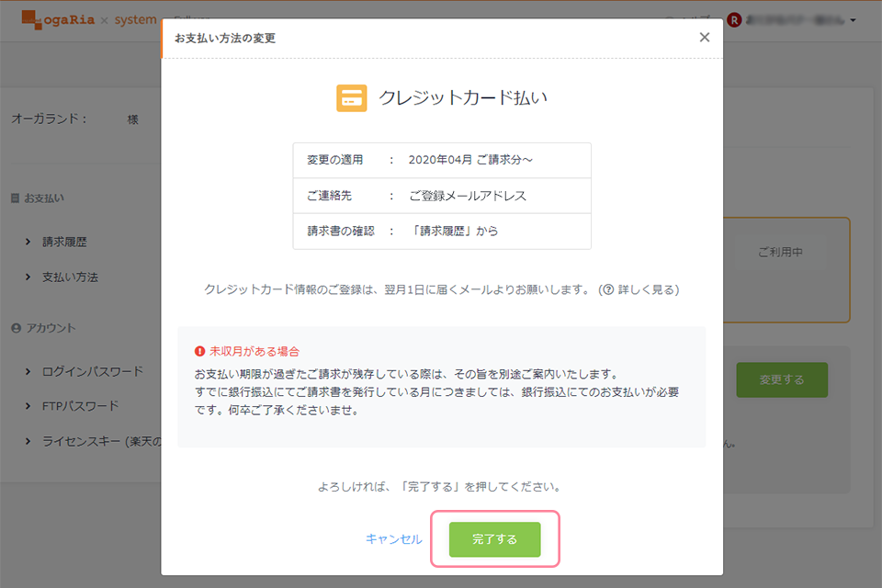The height and width of the screenshot is (588, 882).
Task: Open 請求履歴 in the sidebar
Action: pos(64,242)
